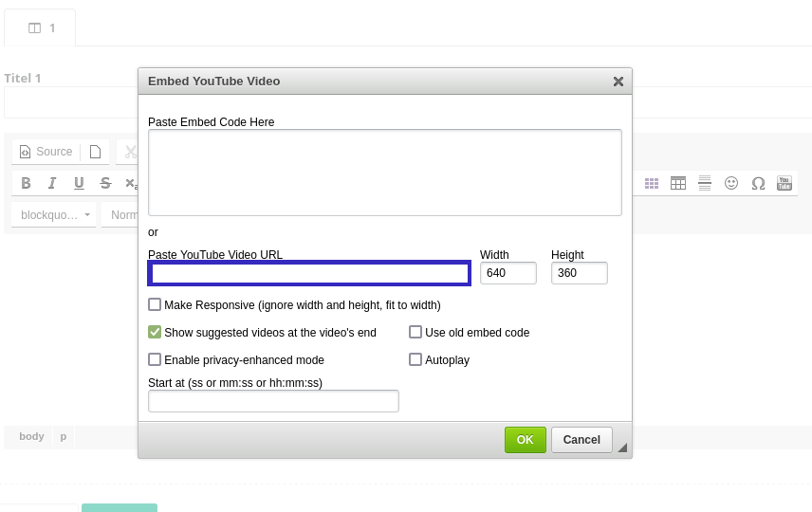Viewport: 812px width, 512px height.
Task: Switch to Source view
Action: [x=46, y=152]
